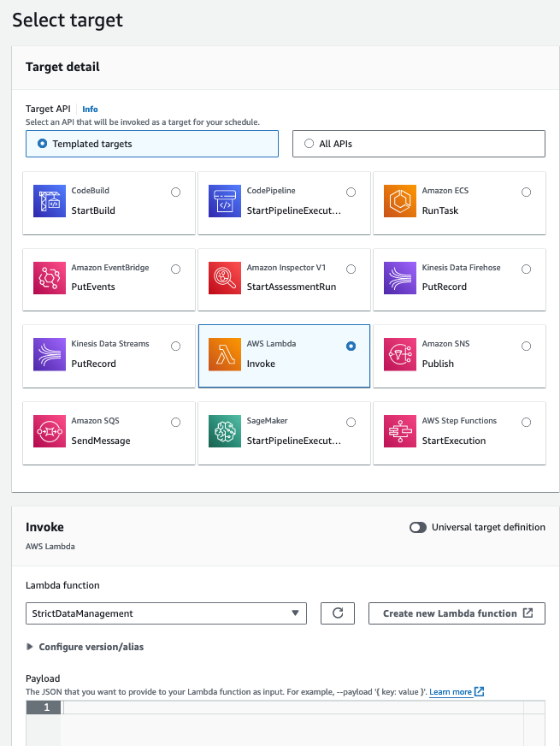Choose Kinesis Data Streams radio button
Image resolution: width=560 pixels, height=746 pixels.
176,346
